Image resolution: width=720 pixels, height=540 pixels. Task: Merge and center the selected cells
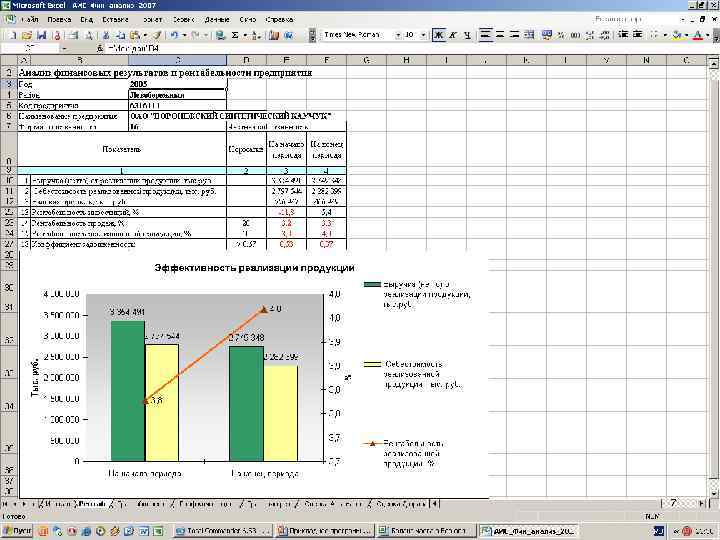coord(529,35)
